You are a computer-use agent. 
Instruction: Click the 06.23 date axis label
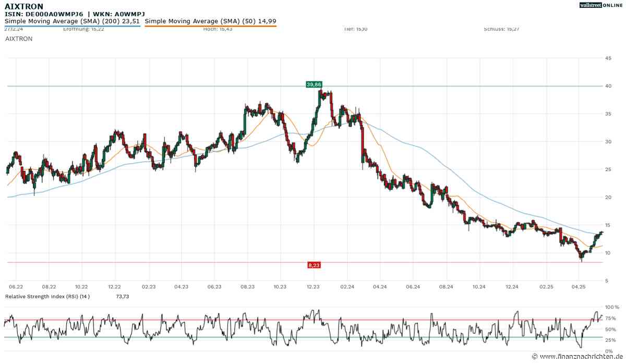coord(214,286)
